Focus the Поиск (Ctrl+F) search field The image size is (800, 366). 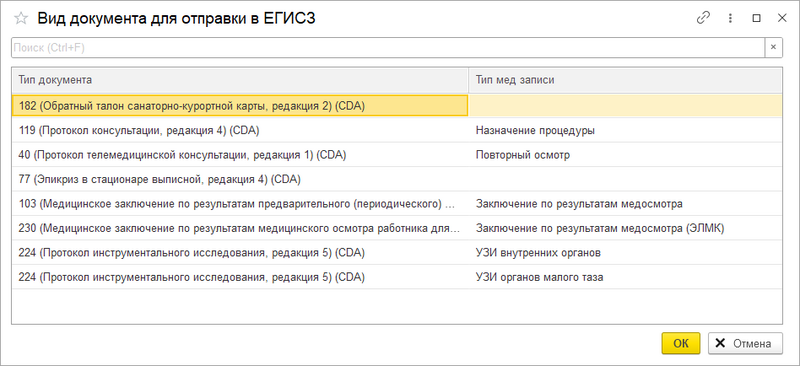tap(388, 47)
